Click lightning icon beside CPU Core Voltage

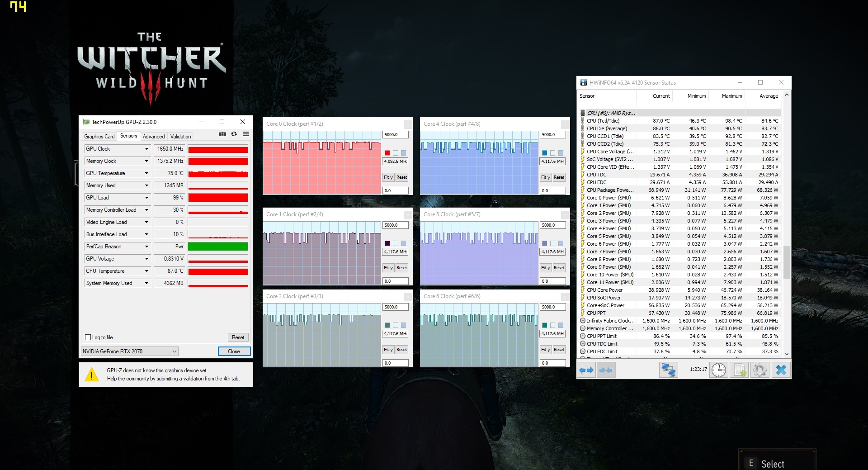pyautogui.click(x=582, y=152)
